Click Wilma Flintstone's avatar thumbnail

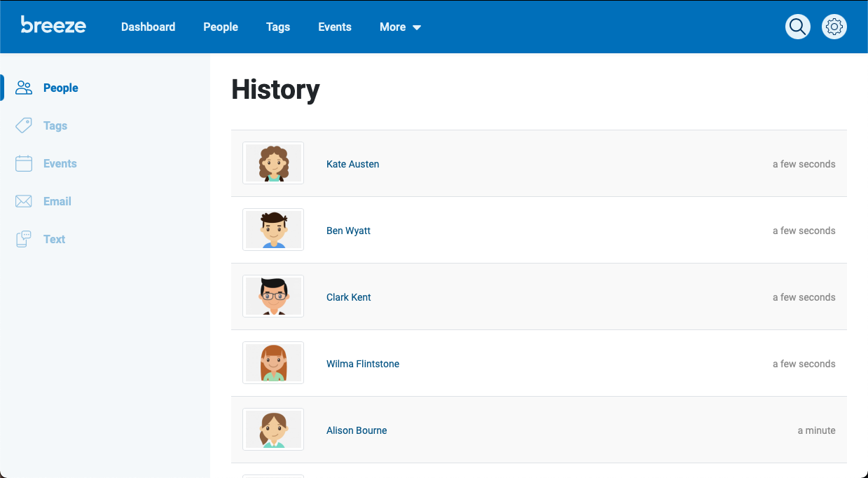click(273, 363)
